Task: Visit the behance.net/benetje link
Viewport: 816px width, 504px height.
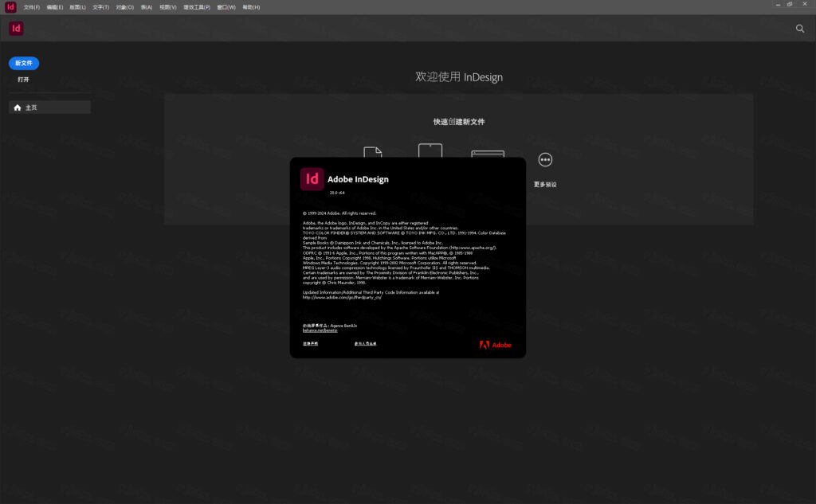Action: tap(318, 329)
